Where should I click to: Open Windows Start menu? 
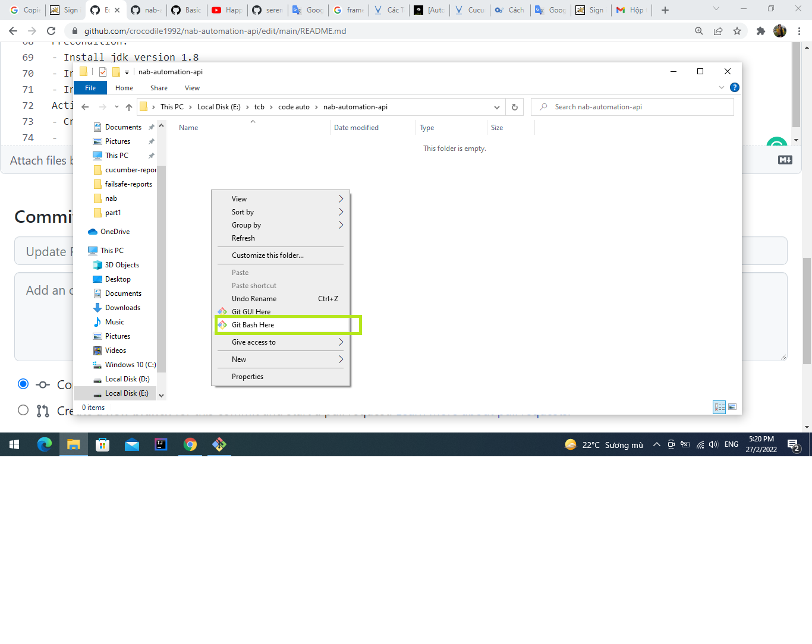(14, 444)
